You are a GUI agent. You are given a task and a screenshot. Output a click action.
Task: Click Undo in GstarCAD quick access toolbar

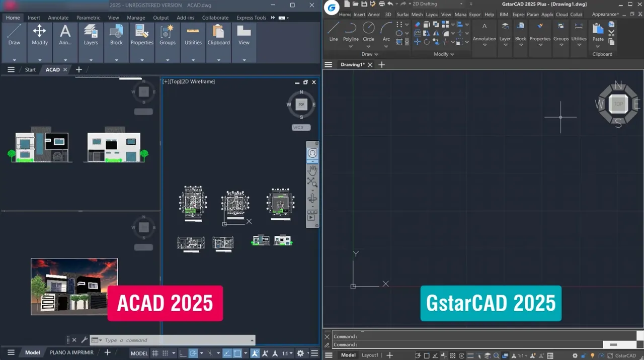pos(390,4)
